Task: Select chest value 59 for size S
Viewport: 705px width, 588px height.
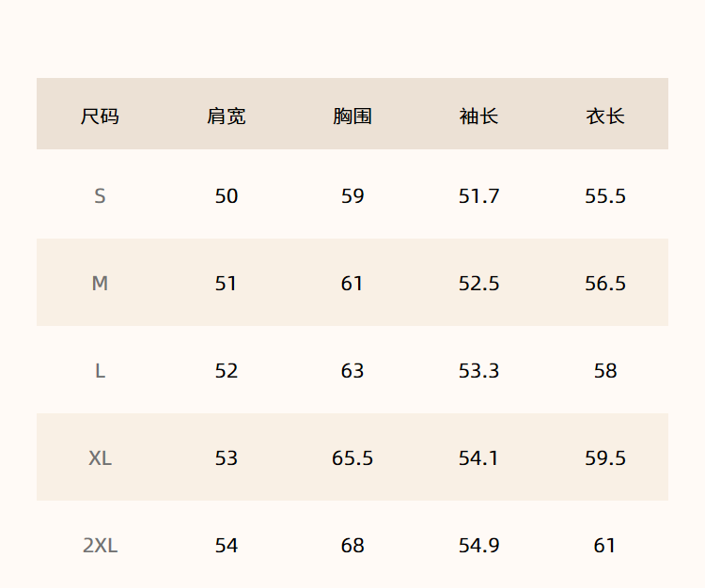Action: (352, 196)
